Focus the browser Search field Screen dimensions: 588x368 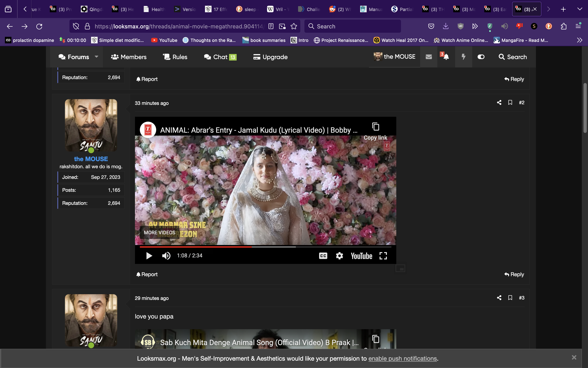pyautogui.click(x=353, y=26)
